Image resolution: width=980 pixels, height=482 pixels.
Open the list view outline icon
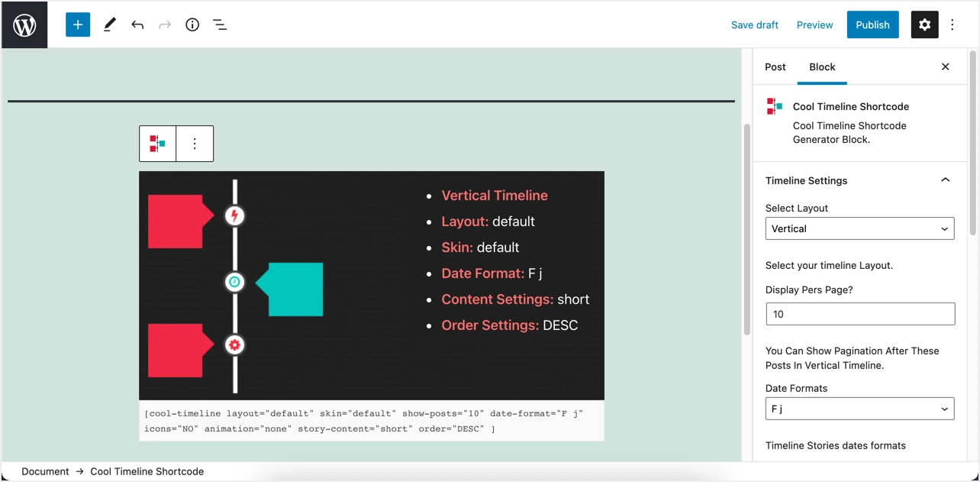click(x=220, y=24)
